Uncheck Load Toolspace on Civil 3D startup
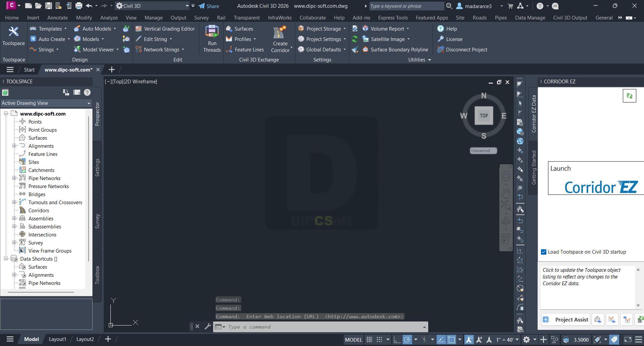Screen dimensions: 644x346 click(x=544, y=252)
